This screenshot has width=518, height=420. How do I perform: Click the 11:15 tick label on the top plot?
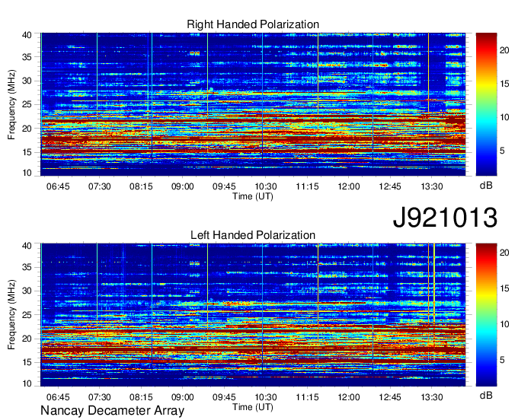point(307,186)
